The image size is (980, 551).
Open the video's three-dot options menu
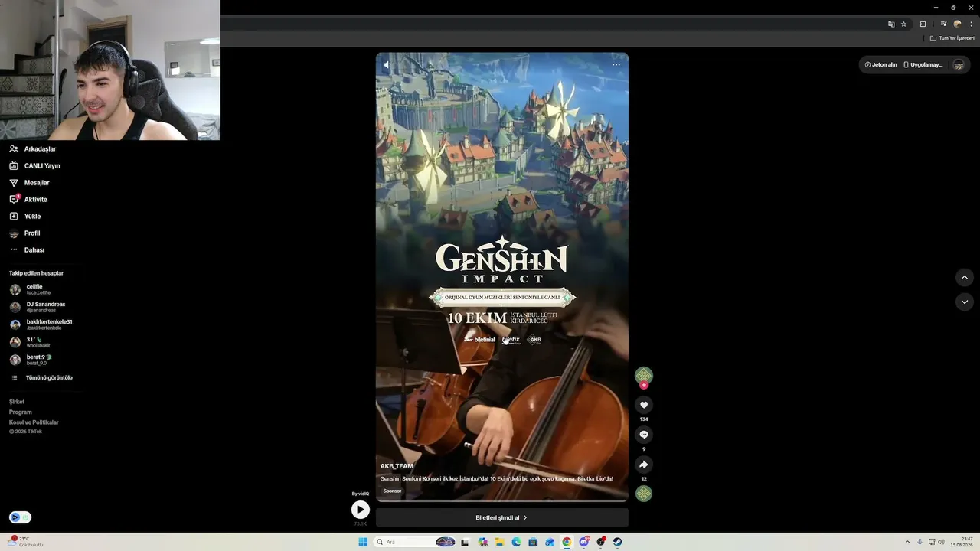(x=616, y=65)
